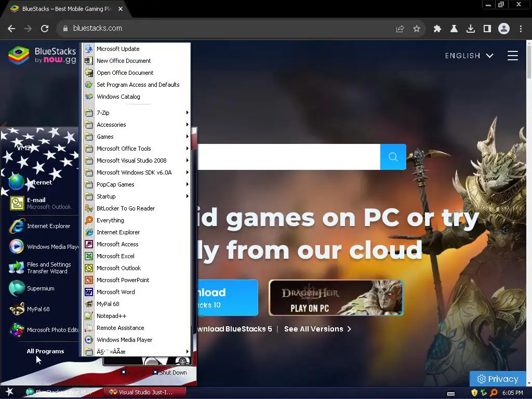Open Microsoft Photo Editor

click(x=44, y=330)
